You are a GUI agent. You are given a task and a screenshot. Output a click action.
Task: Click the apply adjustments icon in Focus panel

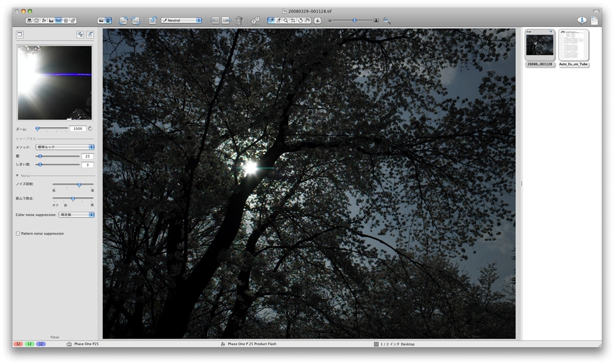90,34
